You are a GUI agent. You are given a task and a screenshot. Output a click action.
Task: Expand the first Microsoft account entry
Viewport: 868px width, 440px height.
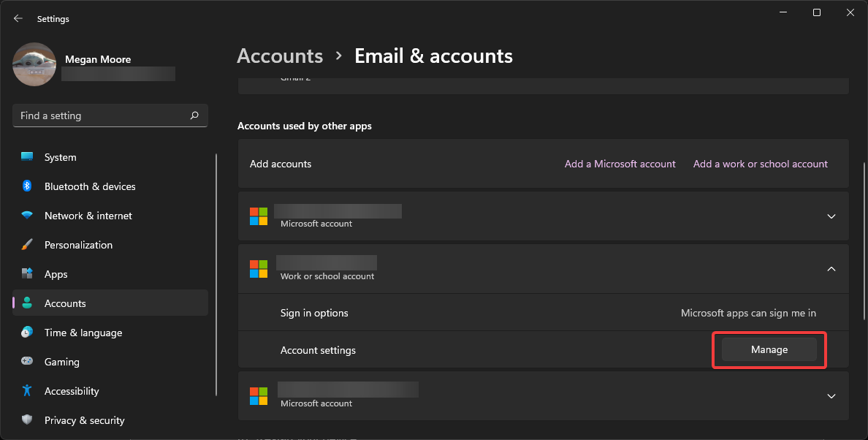(x=831, y=216)
